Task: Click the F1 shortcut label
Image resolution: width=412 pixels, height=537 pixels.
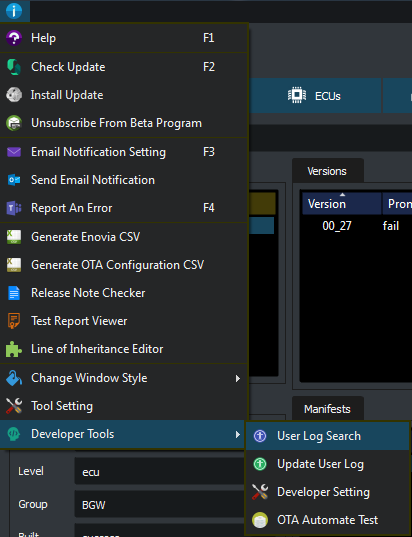Action: click(x=209, y=38)
